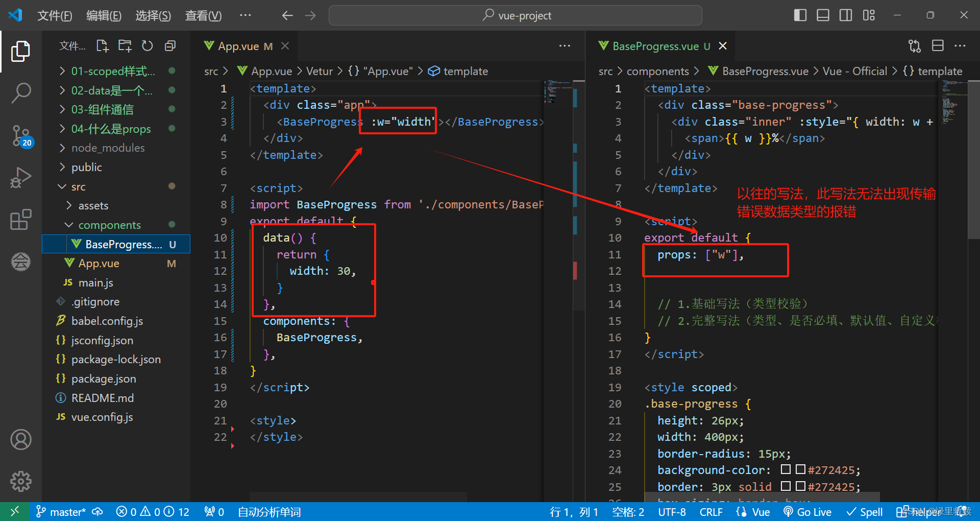Click the New File icon in Explorer
This screenshot has width=980, height=521.
102,45
